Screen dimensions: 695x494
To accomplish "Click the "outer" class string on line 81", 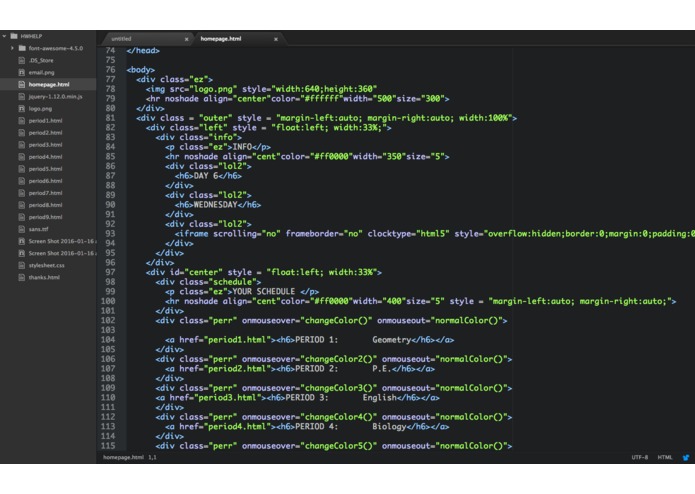I will (216, 118).
